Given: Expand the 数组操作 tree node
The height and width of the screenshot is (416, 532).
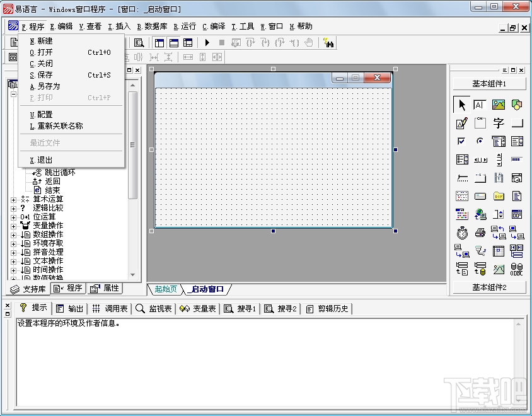Looking at the screenshot, I should click(x=14, y=234).
